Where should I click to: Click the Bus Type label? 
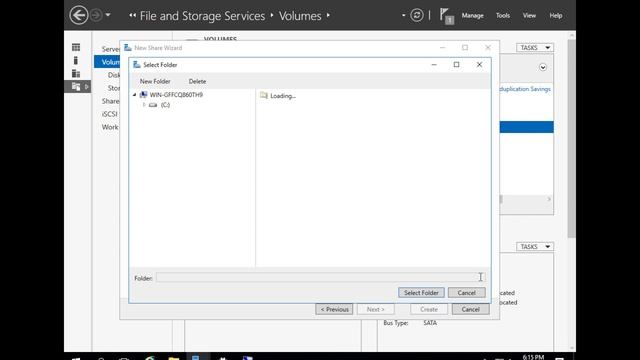396,323
